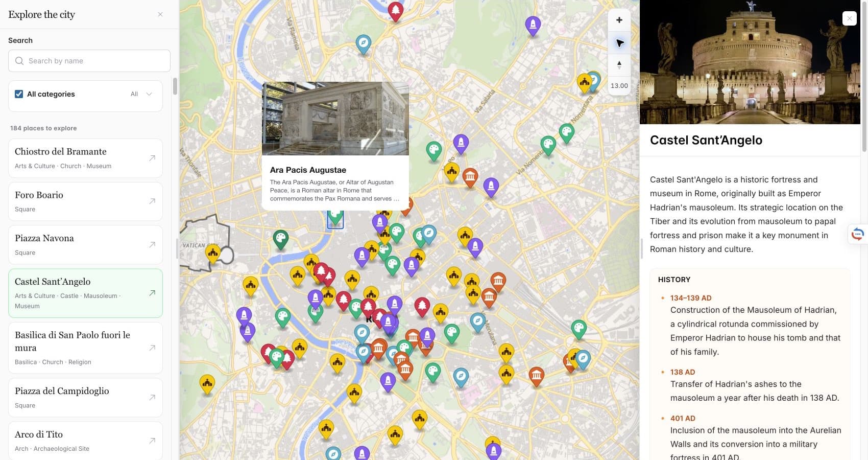
Task: Select the Piazza Navona list title
Action: click(x=44, y=238)
